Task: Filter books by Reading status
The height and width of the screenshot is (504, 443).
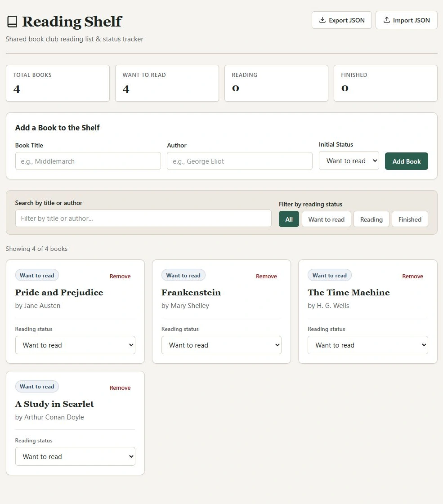Action: (371, 219)
